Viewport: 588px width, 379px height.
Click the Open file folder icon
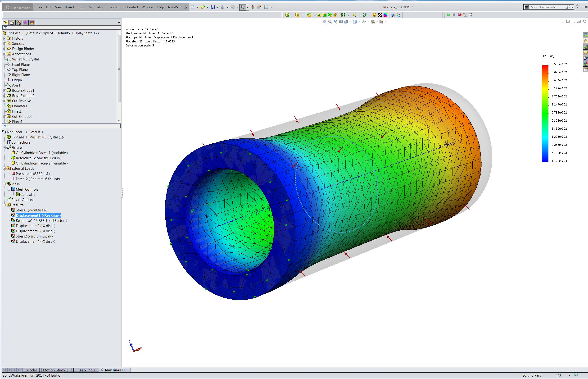(203, 7)
